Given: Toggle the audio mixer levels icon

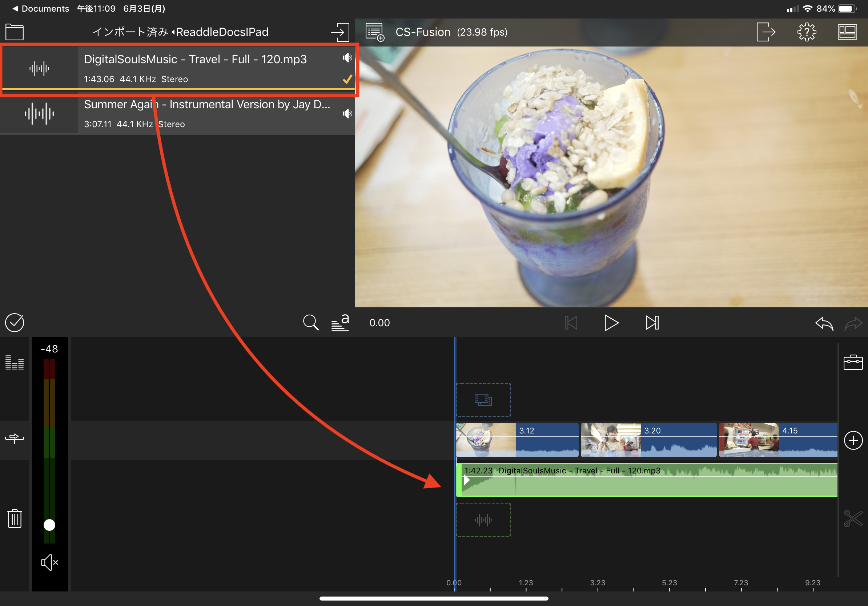Looking at the screenshot, I should click(15, 362).
